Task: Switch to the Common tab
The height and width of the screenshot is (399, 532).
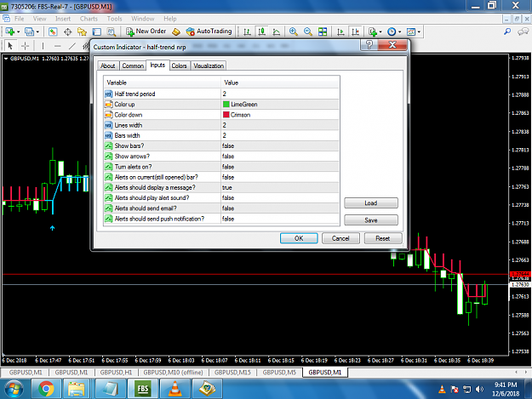Action: [x=133, y=66]
